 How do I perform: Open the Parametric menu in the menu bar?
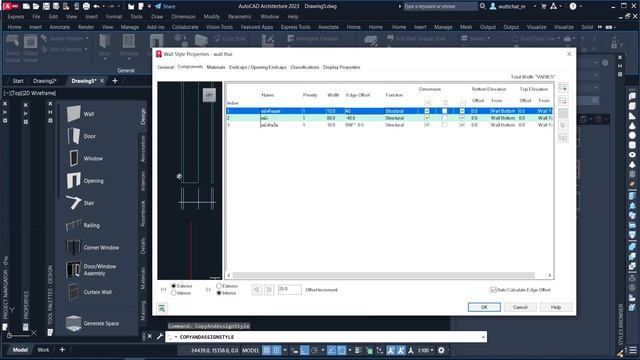(x=240, y=17)
